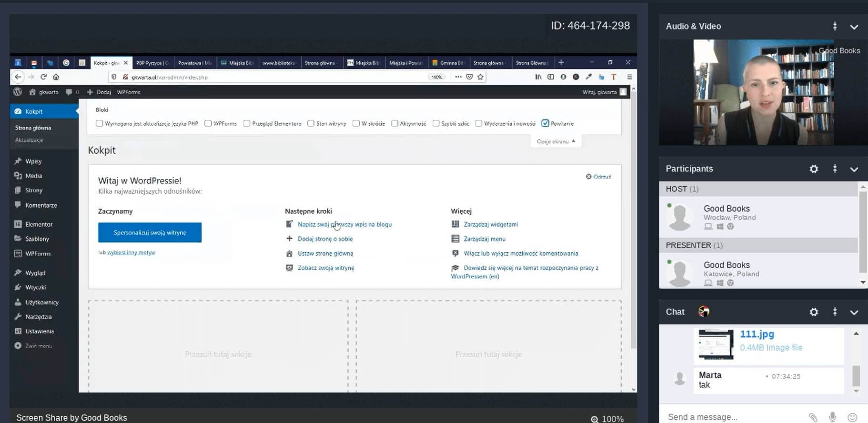Reload the page with the refresh icon
The height and width of the screenshot is (423, 868).
[43, 77]
